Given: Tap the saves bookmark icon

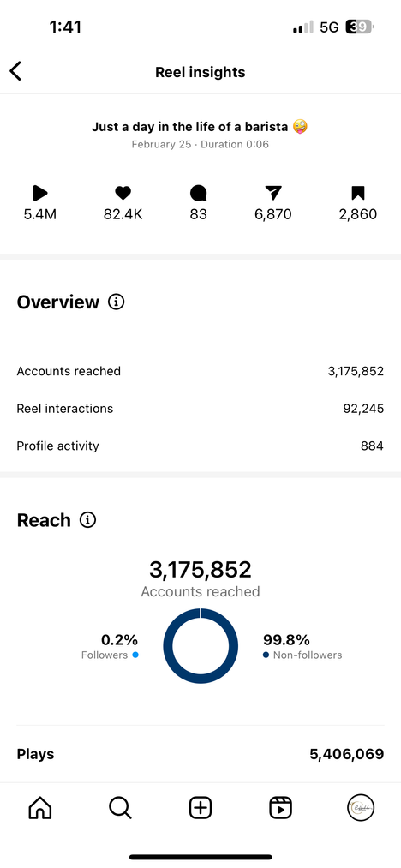Looking at the screenshot, I should coord(358,193).
